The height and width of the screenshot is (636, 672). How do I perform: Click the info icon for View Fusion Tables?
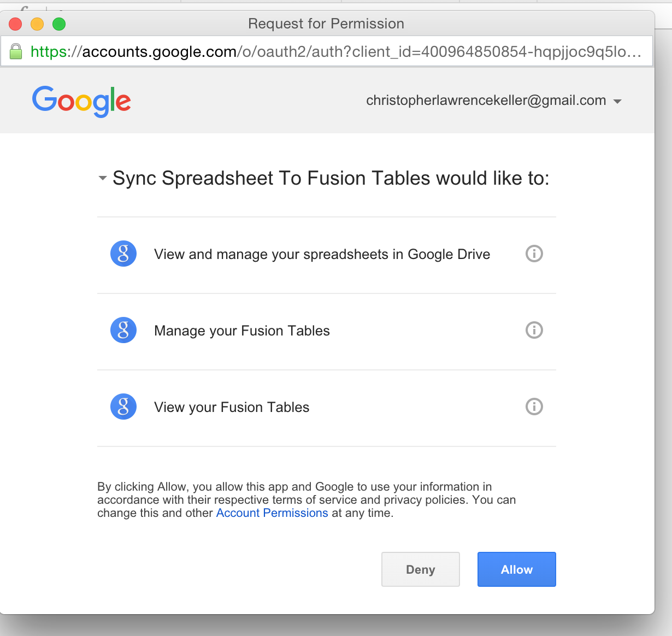(534, 407)
